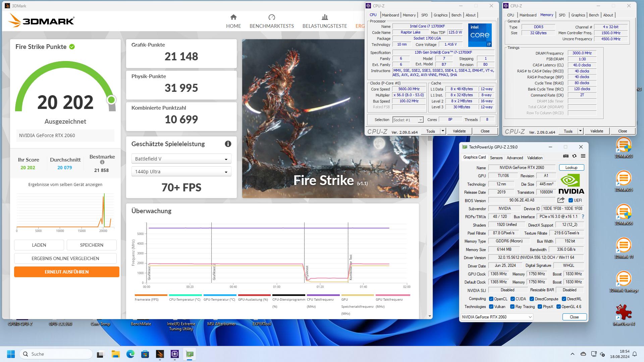Click info icon beside Geschätzte Spieleleistung
This screenshot has height=362, width=644.
coord(228,144)
